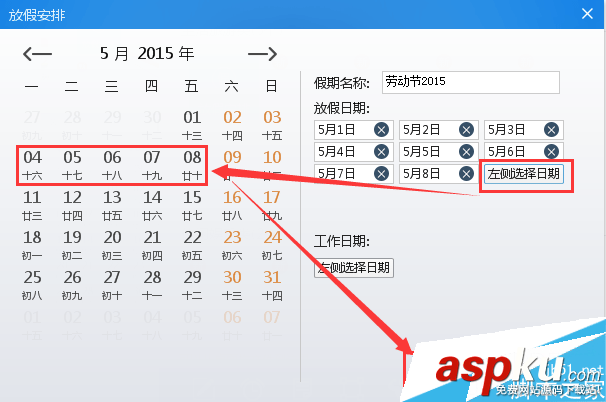Select Saturday May 23 in the calendar

(x=232, y=245)
